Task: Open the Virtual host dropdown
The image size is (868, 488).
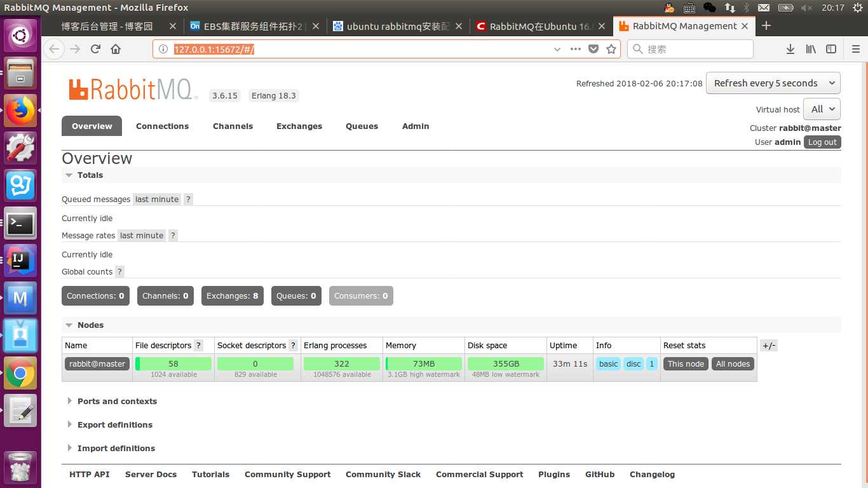Action: click(x=822, y=109)
